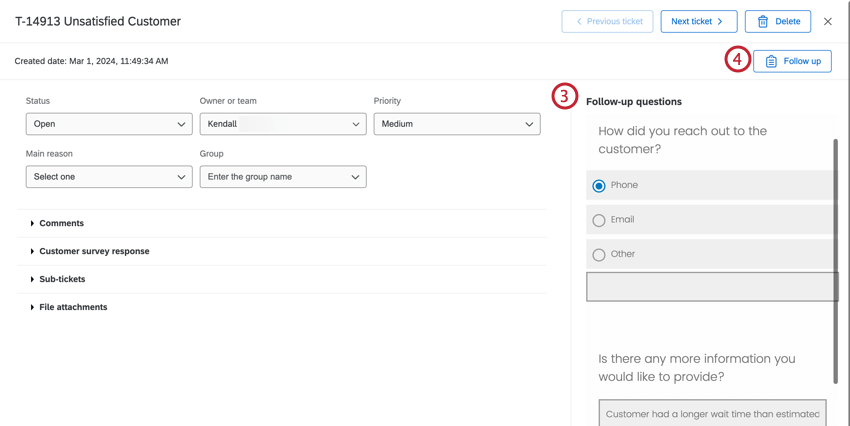Image resolution: width=850 pixels, height=426 pixels.
Task: Close the ticket panel with X
Action: (828, 21)
